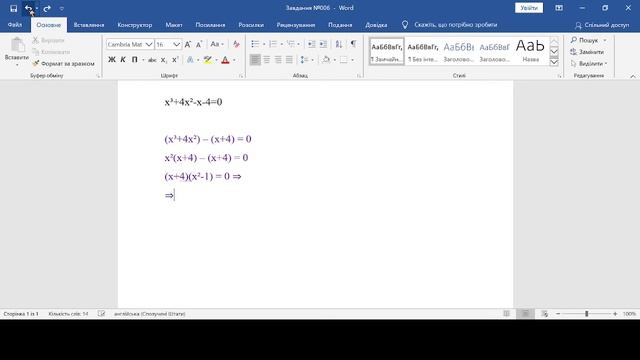Open the font size dropdown
This screenshot has width=640, height=360.
click(x=176, y=44)
